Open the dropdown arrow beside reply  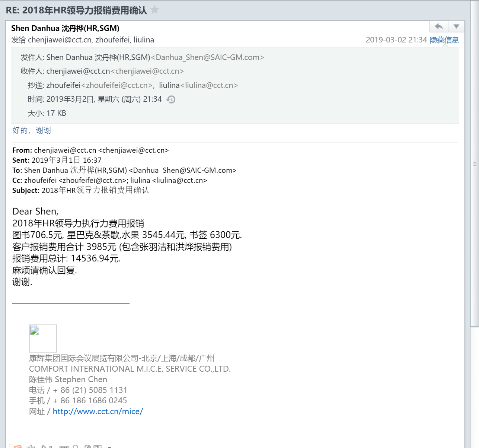[456, 26]
